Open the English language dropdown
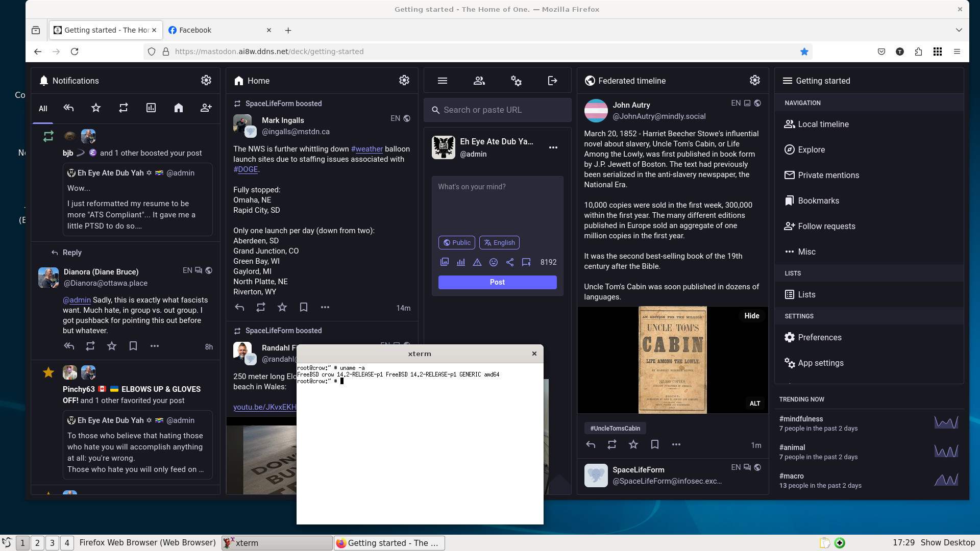Screen dimensions: 980x551 pos(499,242)
